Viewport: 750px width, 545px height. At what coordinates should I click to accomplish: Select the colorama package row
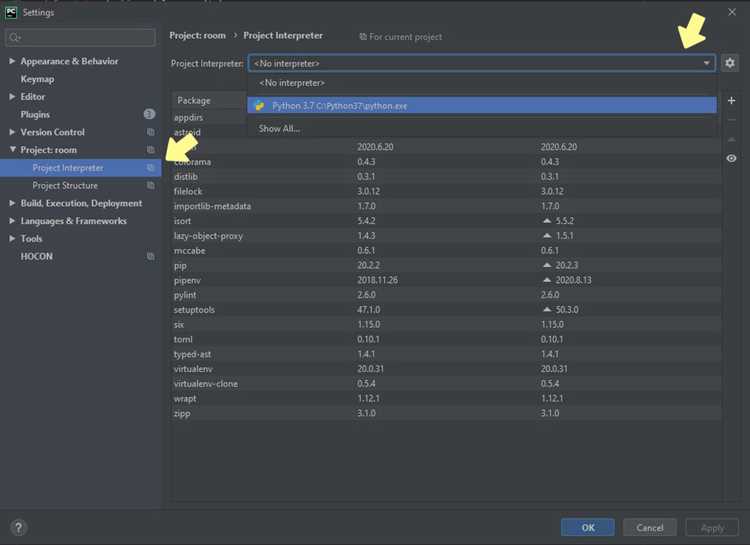click(x=446, y=162)
